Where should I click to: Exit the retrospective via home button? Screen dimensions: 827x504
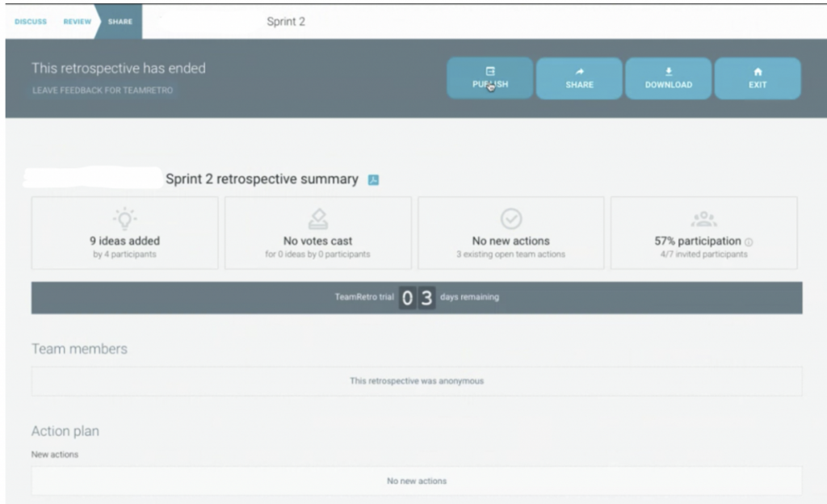pos(757,78)
